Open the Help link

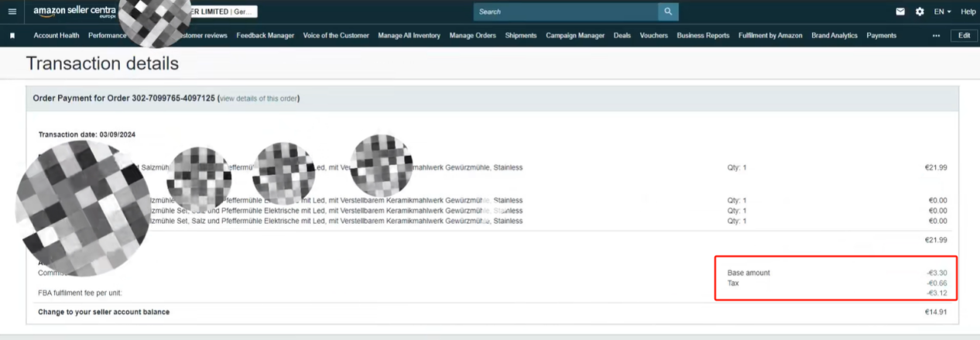[x=968, y=12]
